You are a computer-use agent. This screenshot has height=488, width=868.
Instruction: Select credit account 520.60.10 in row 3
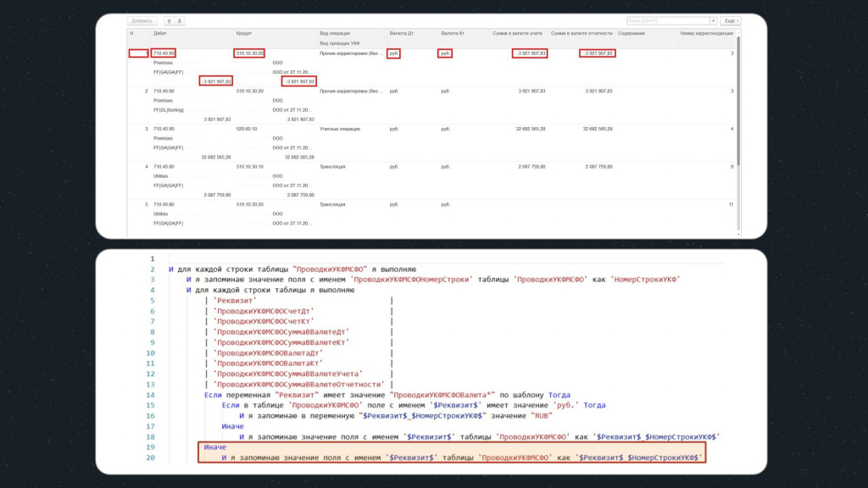click(x=247, y=129)
